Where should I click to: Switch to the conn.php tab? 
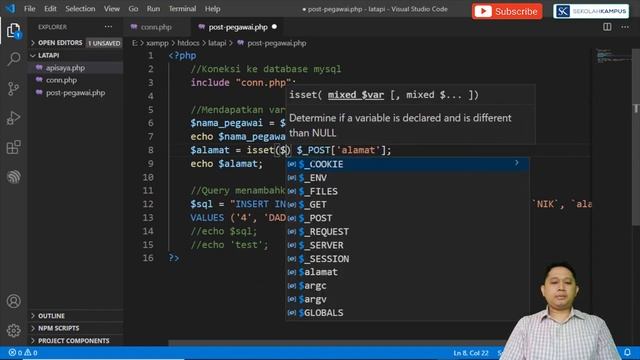tap(156, 27)
